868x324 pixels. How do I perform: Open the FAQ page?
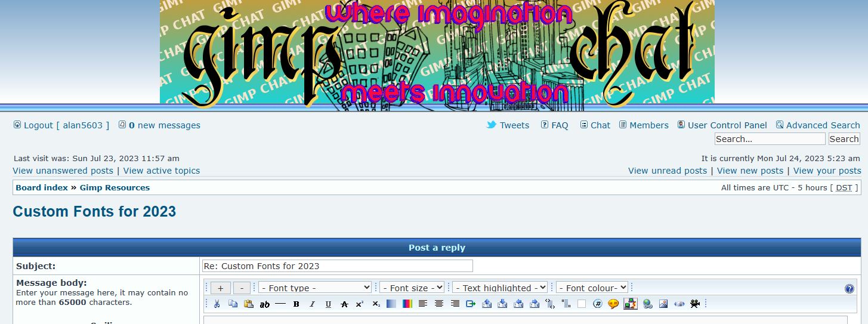(554, 125)
